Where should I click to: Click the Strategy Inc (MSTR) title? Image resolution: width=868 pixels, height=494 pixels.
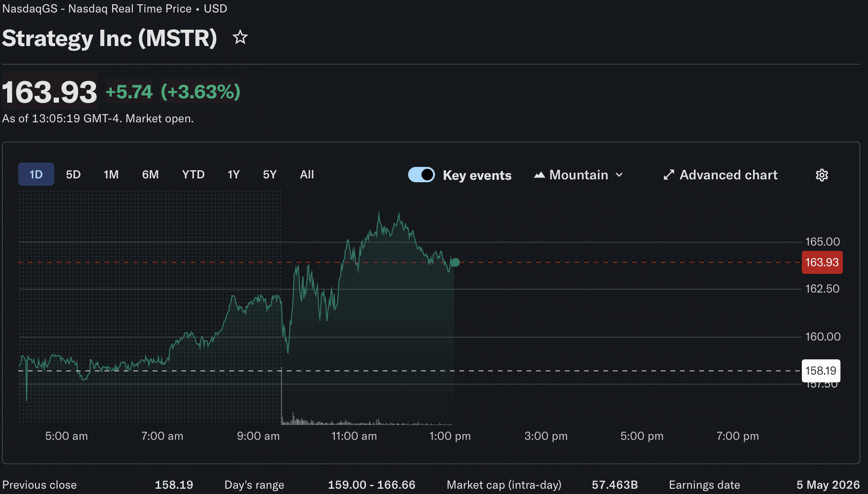tap(109, 38)
